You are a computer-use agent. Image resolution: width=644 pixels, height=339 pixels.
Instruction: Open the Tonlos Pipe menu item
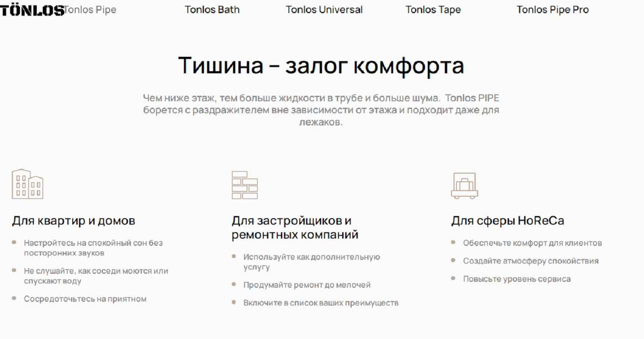(90, 10)
